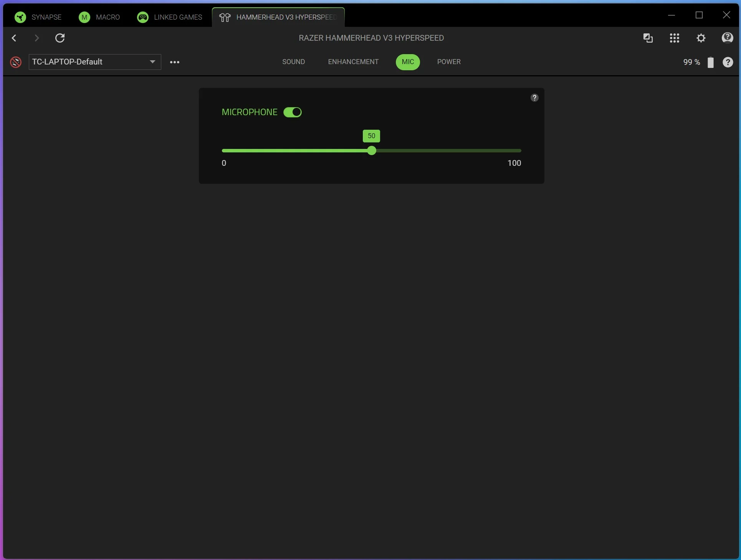Click the earbuds icon on device tab
The image size is (741, 560).
click(x=225, y=17)
